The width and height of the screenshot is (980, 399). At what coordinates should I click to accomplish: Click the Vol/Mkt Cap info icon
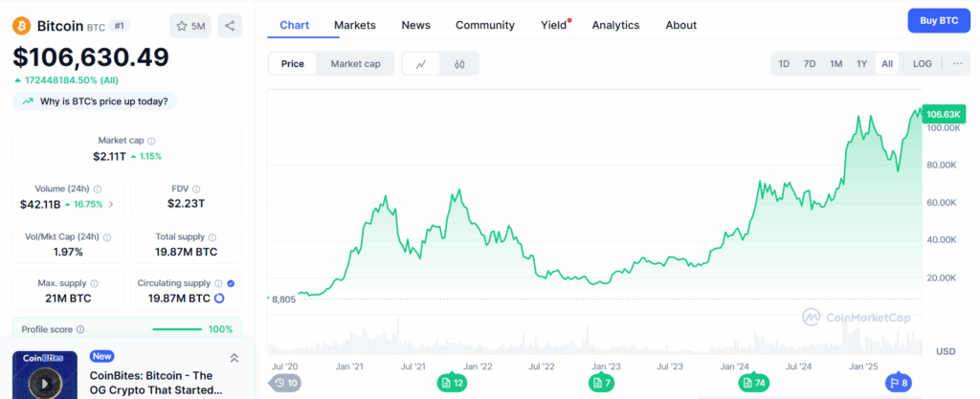[x=107, y=237]
